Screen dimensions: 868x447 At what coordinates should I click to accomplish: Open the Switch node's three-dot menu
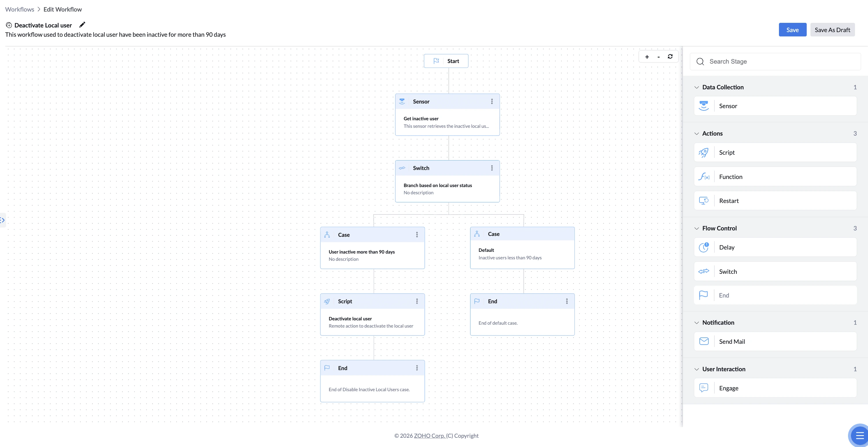(492, 168)
